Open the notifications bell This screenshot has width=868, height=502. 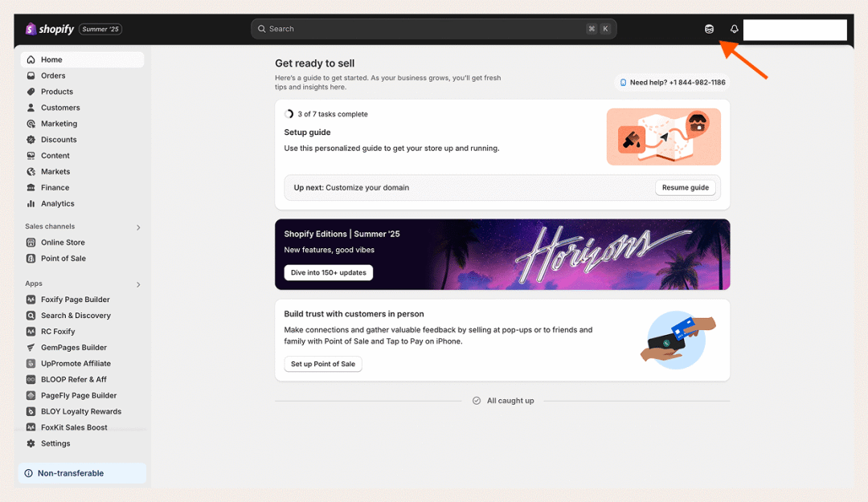coord(734,29)
